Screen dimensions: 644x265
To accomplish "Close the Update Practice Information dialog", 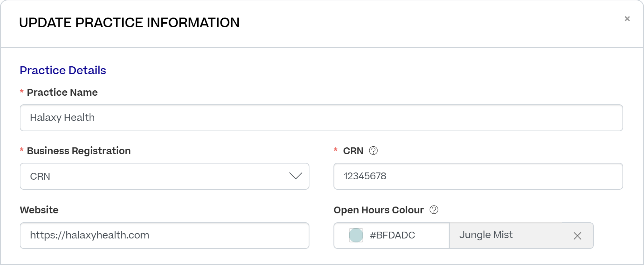I will [627, 19].
